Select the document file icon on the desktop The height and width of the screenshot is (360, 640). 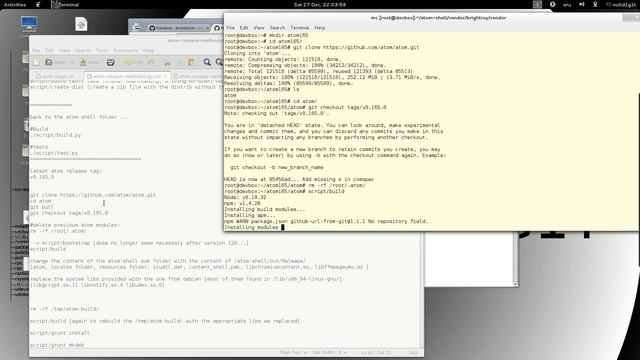81,24
